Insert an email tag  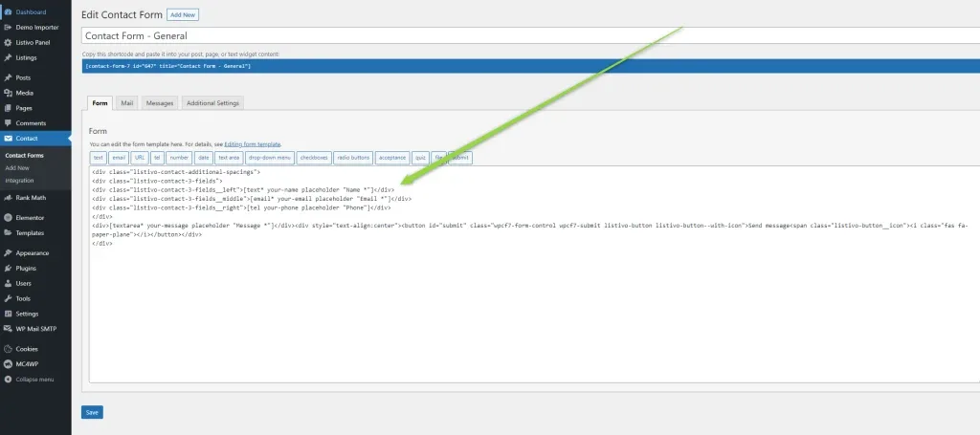click(119, 158)
